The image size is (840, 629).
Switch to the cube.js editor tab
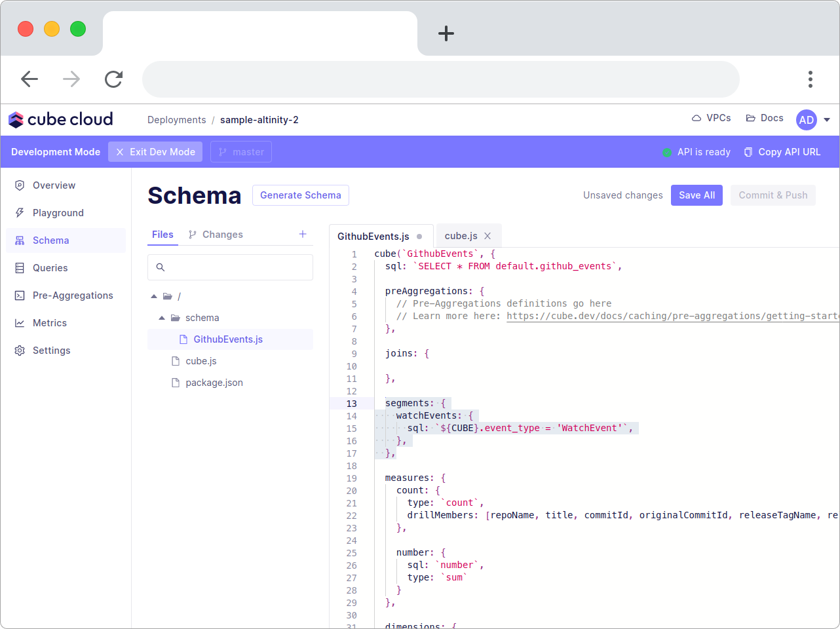coord(463,235)
